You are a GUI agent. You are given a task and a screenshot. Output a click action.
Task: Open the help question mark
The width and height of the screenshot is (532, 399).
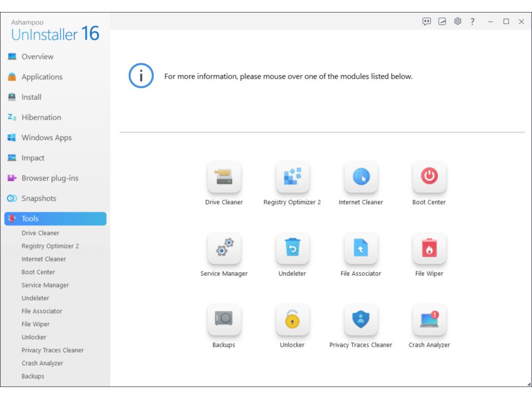(x=472, y=21)
